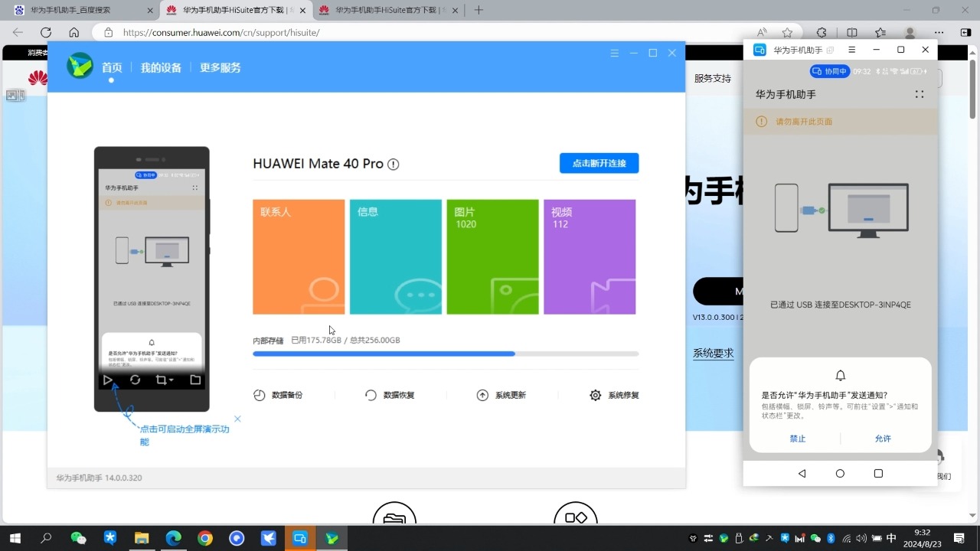980x551 pixels.
Task: Open the orange 联系人 contacts tile
Action: pyautogui.click(x=299, y=257)
